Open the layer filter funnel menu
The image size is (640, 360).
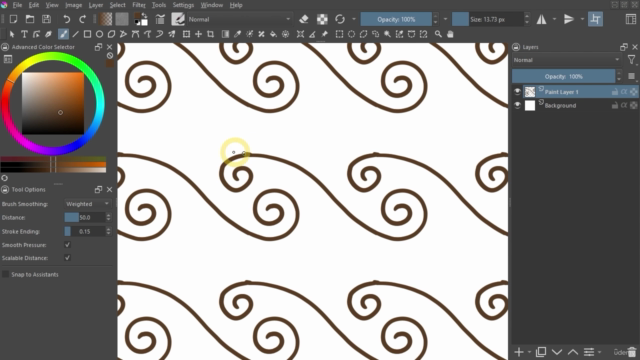point(631,60)
